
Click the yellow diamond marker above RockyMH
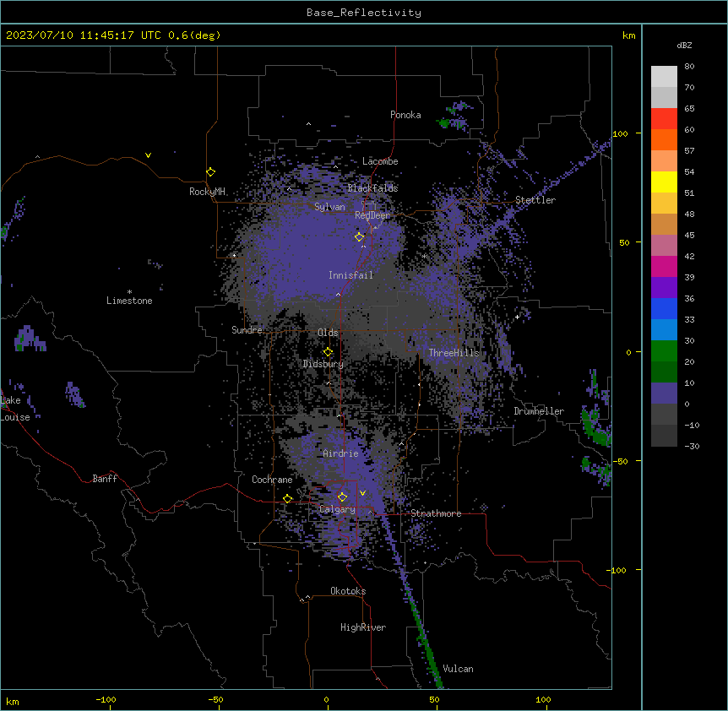tap(211, 172)
